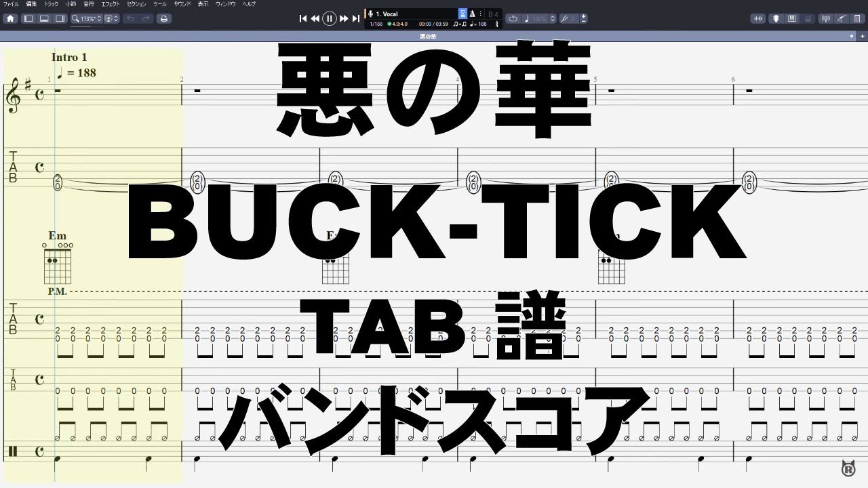Screen dimensions: 868x488
Task: Click the undo arrow button
Action: tap(130, 18)
